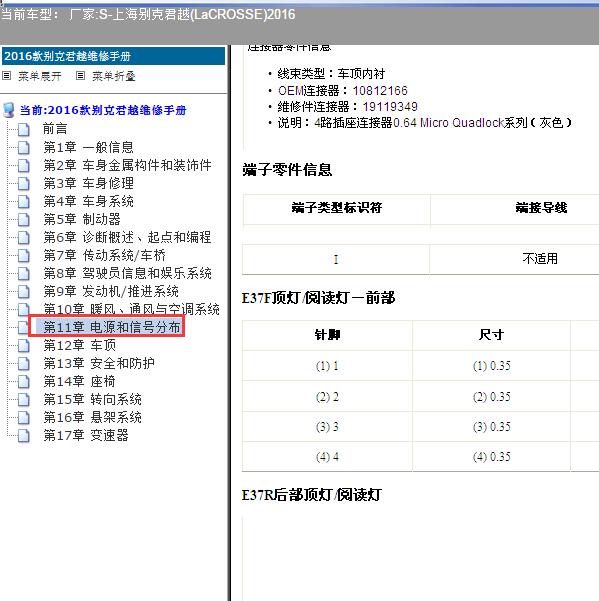Click the page icon beside 第17章 变速器

[x=24, y=435]
